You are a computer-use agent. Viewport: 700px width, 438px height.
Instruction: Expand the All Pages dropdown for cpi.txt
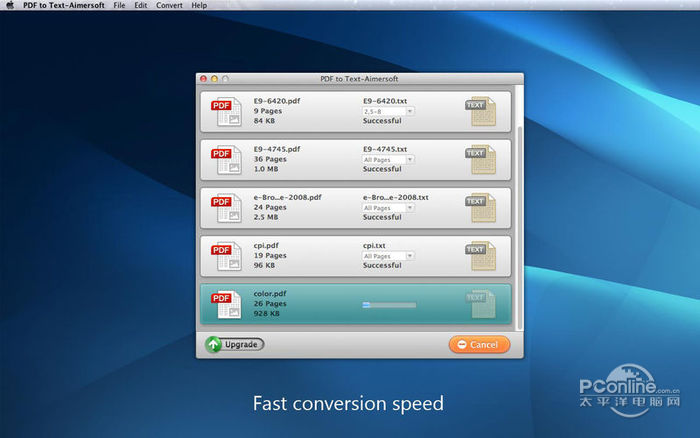pyautogui.click(x=388, y=256)
